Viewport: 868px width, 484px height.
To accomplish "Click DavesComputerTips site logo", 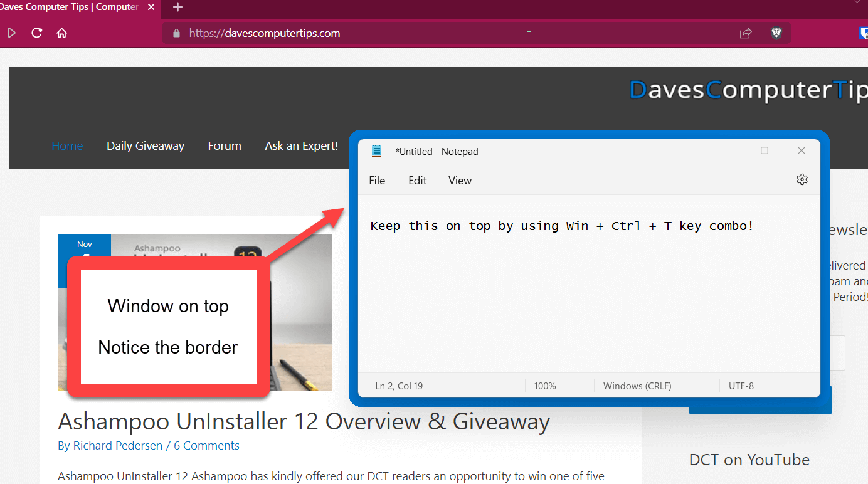I will [748, 90].
